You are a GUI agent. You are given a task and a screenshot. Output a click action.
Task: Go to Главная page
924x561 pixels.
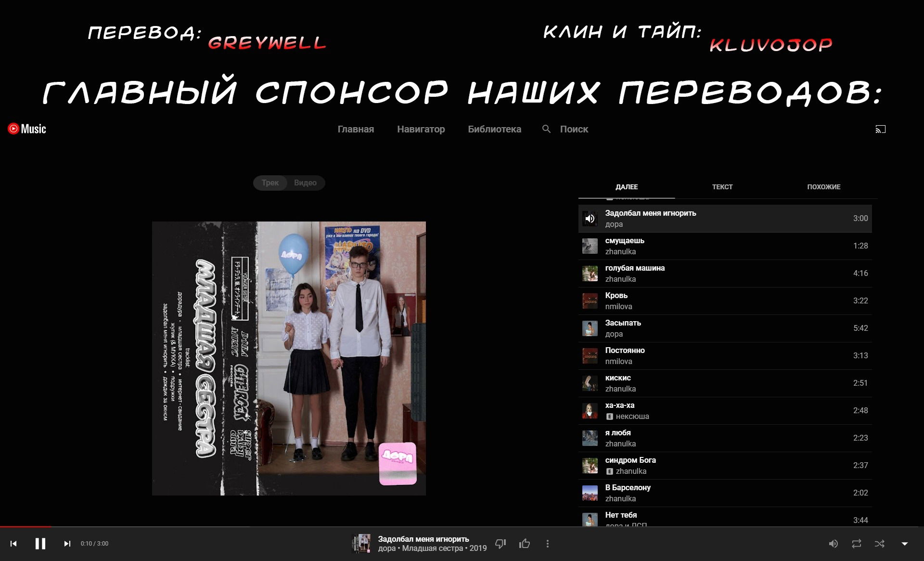(356, 129)
